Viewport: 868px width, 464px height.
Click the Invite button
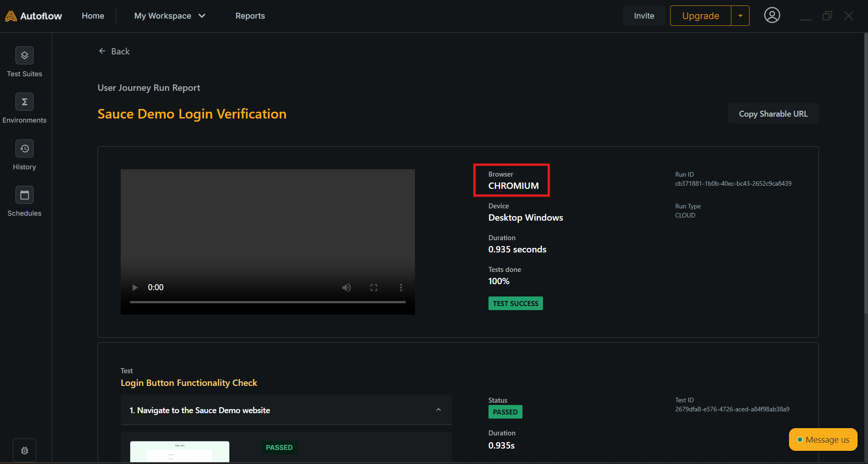(x=644, y=16)
